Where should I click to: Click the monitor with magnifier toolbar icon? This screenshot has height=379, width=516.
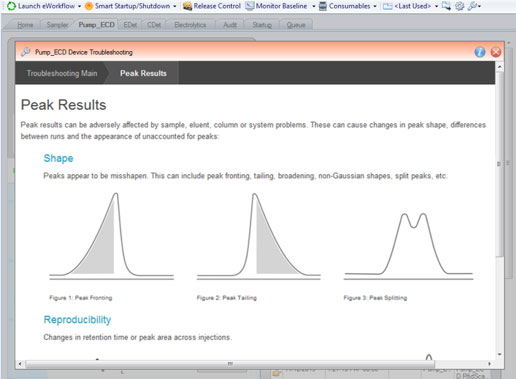coord(446,6)
